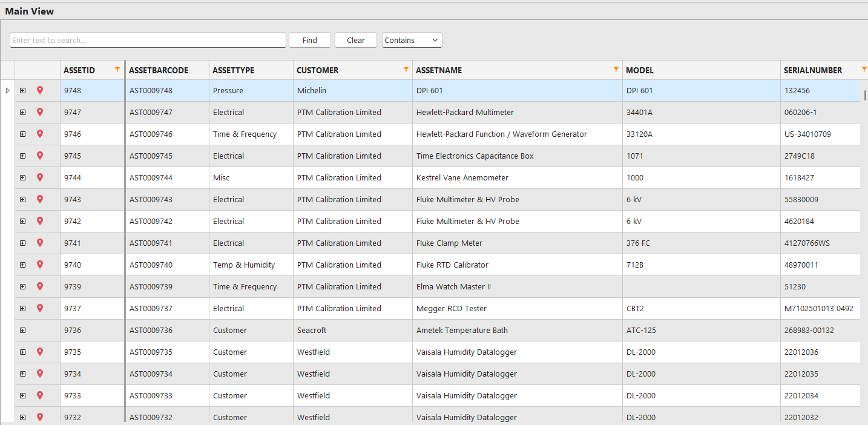Expand row for asset 9739
868x425 pixels.
tap(22, 286)
